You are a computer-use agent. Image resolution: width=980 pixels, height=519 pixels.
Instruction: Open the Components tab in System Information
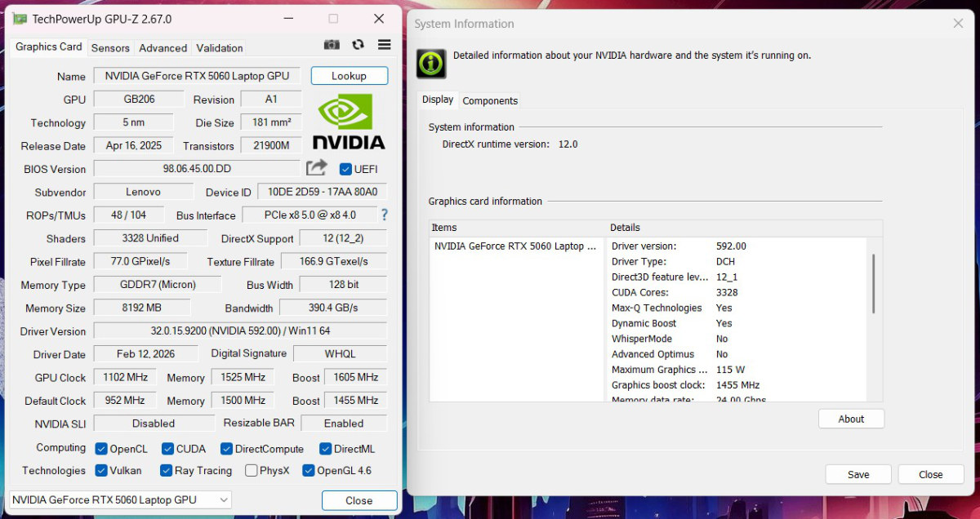490,100
